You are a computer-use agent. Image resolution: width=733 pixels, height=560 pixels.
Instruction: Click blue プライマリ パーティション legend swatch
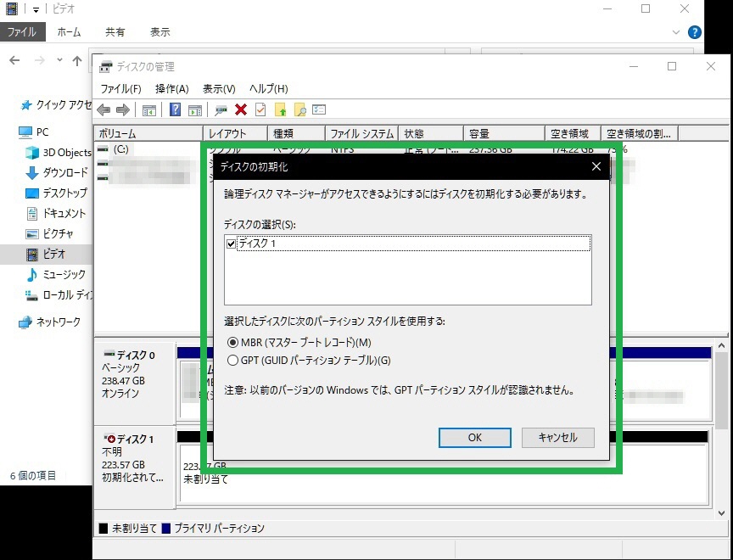(x=165, y=529)
